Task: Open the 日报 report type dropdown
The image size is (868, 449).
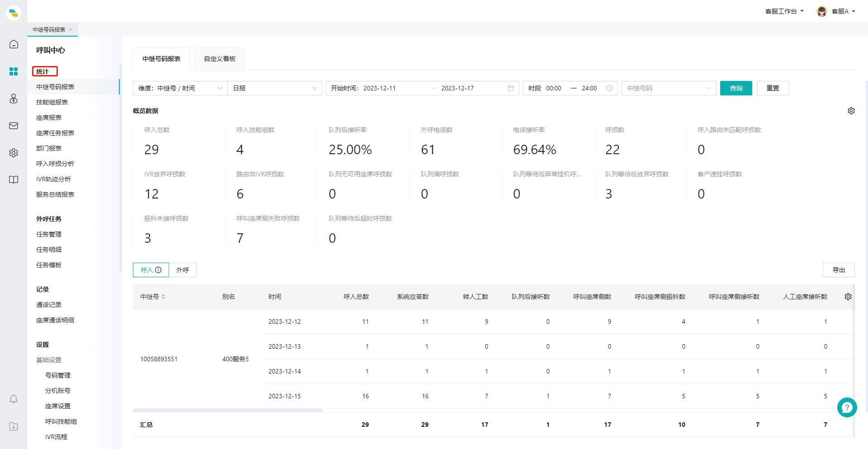Action: (x=275, y=88)
